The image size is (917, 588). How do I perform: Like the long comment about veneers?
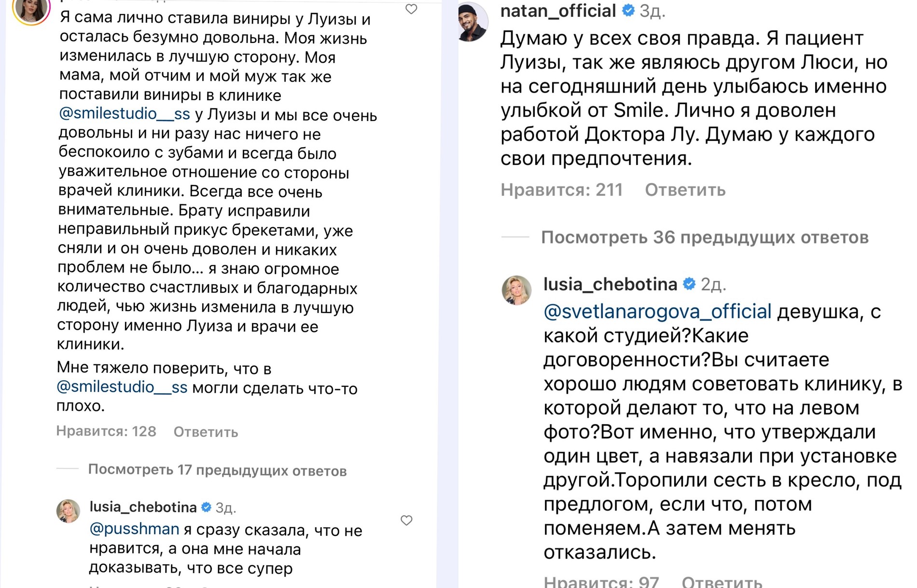pyautogui.click(x=411, y=9)
